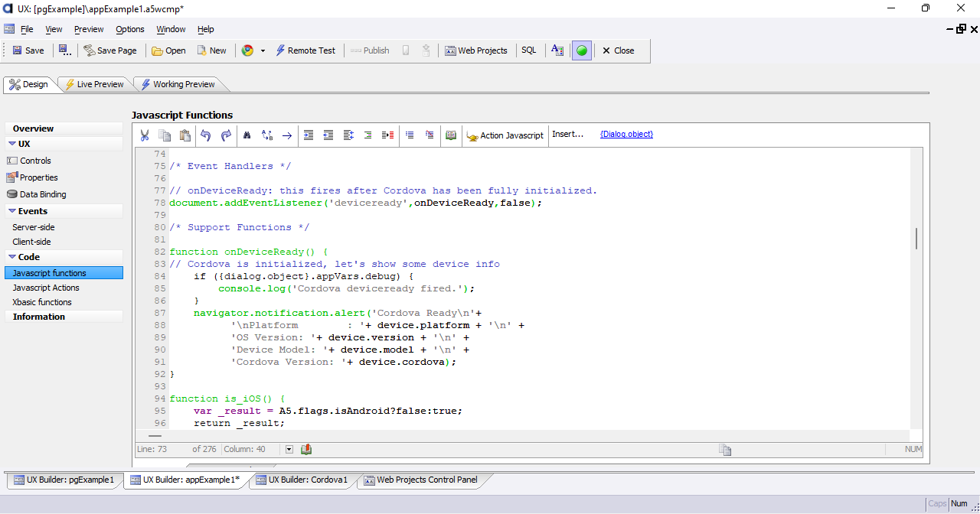The height and width of the screenshot is (514, 980).
Task: Uncomment the selected code lines
Action: click(430, 135)
